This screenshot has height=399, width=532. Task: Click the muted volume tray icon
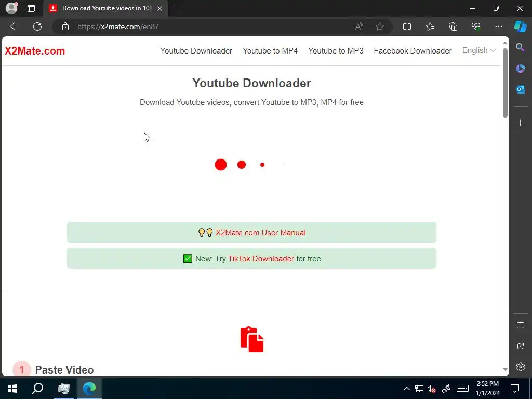point(432,389)
